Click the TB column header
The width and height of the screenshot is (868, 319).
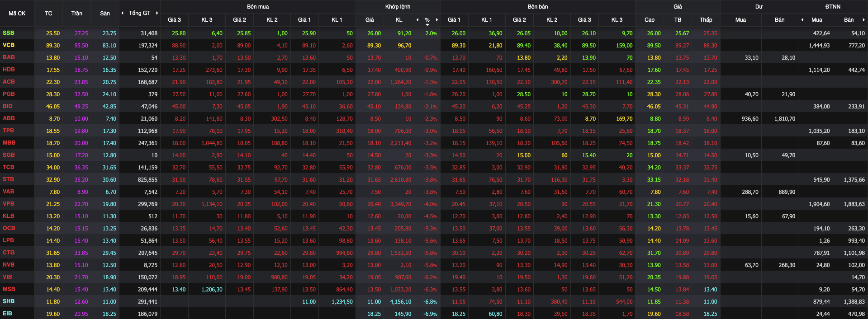coord(678,20)
